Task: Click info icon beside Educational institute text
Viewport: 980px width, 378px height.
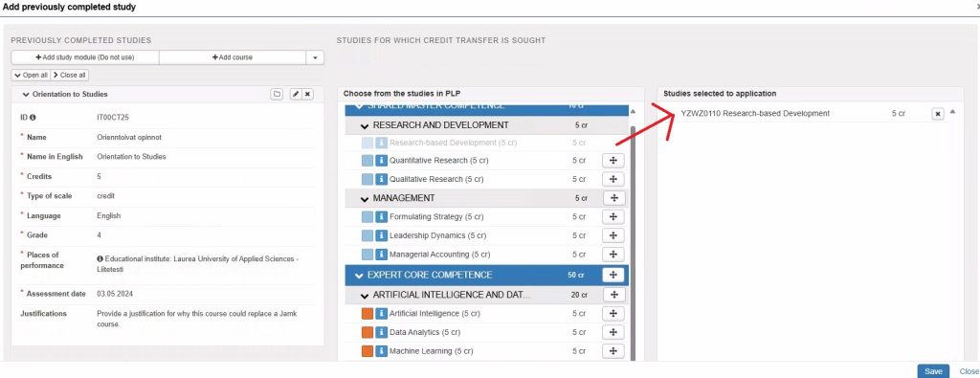Action: tap(100, 258)
